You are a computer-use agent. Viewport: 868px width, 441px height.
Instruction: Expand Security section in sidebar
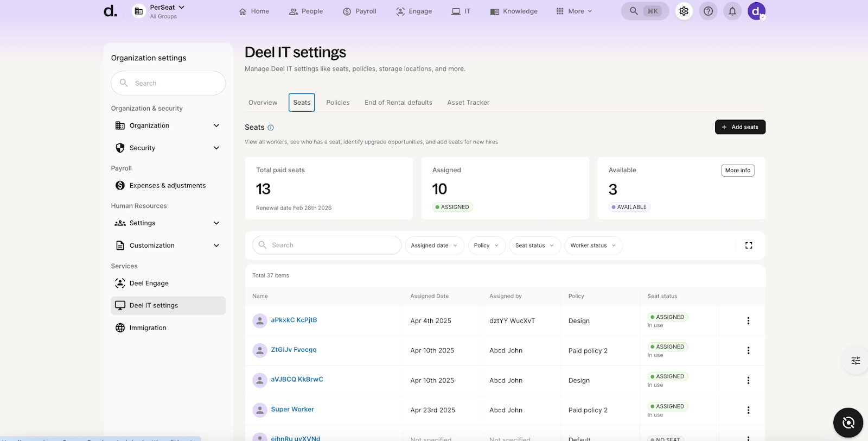[168, 148]
